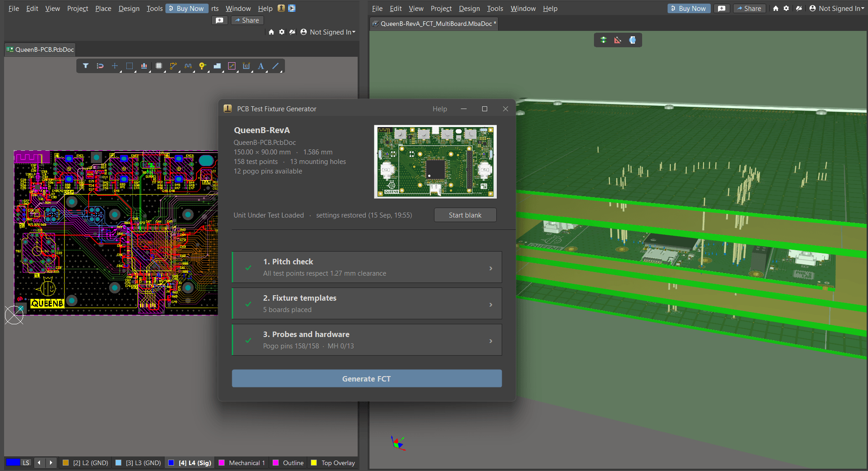The width and height of the screenshot is (868, 471).
Task: Select the move objects crosshair tool
Action: 115,66
